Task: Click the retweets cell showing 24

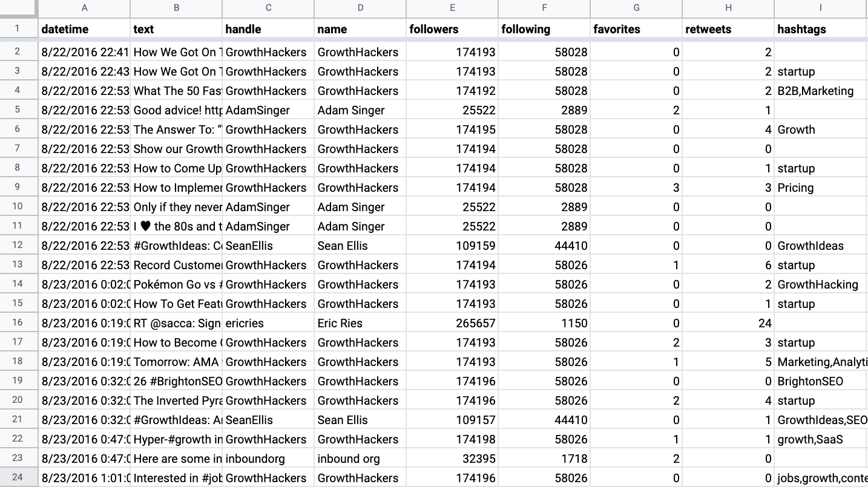Action: point(728,323)
